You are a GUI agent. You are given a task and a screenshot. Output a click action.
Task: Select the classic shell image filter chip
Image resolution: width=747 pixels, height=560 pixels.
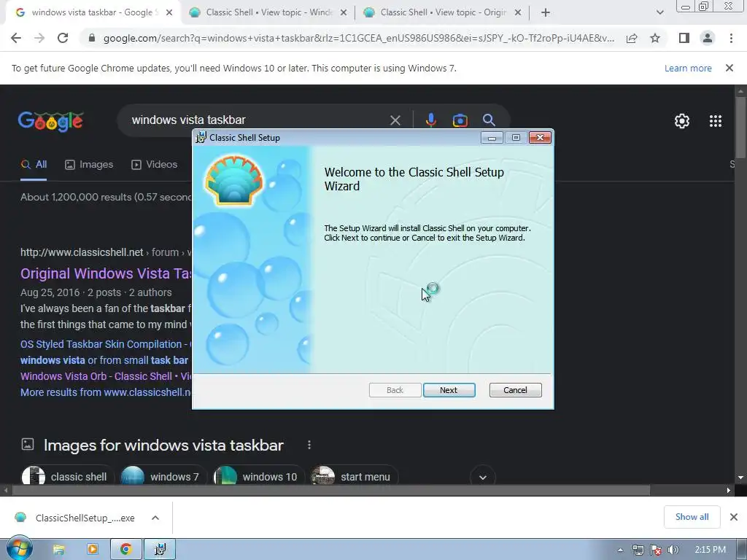click(x=66, y=476)
